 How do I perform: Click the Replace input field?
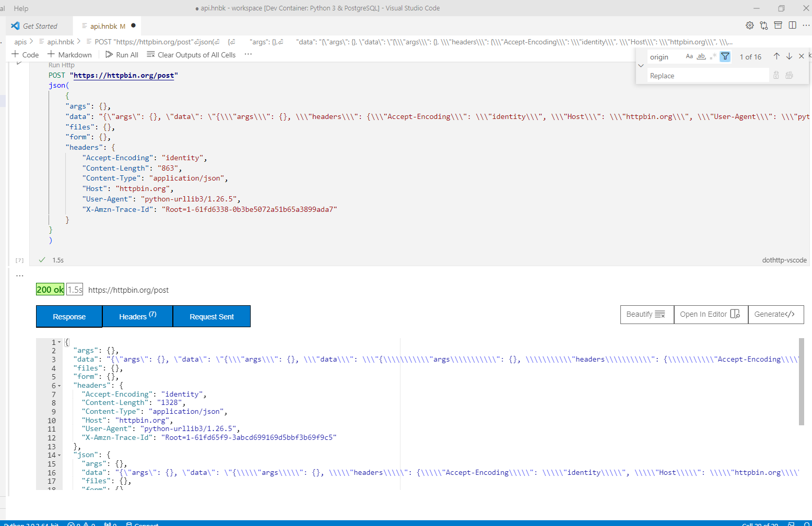pyautogui.click(x=708, y=76)
